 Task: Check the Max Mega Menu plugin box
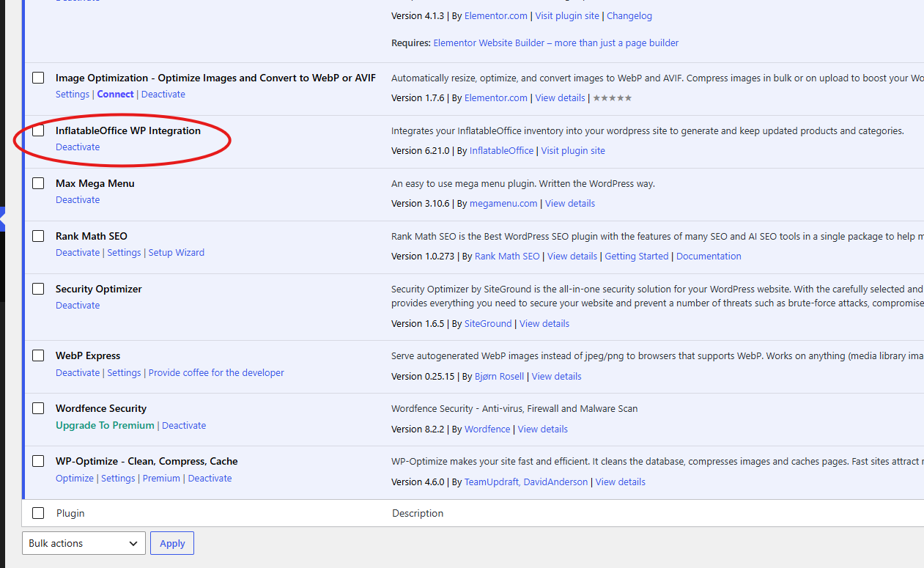coord(38,183)
